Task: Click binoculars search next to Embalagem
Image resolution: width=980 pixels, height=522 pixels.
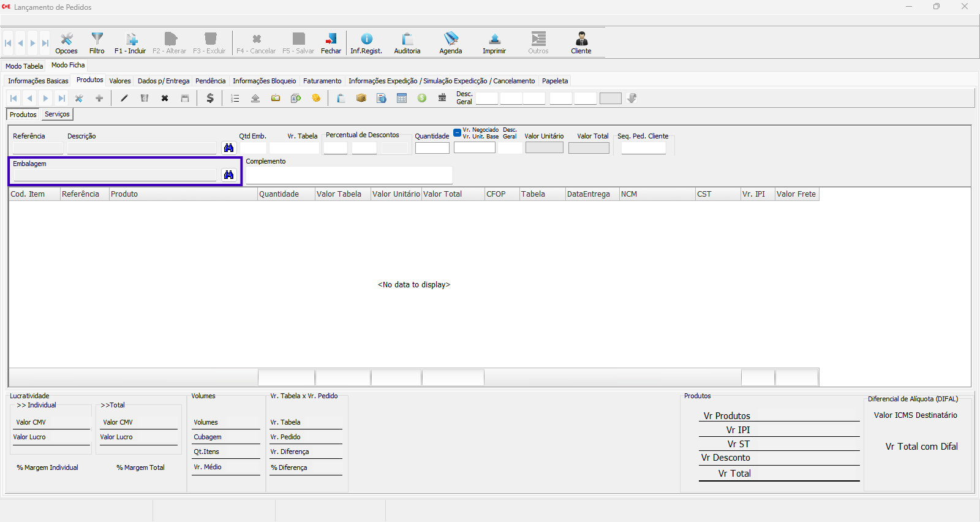Action: click(229, 175)
